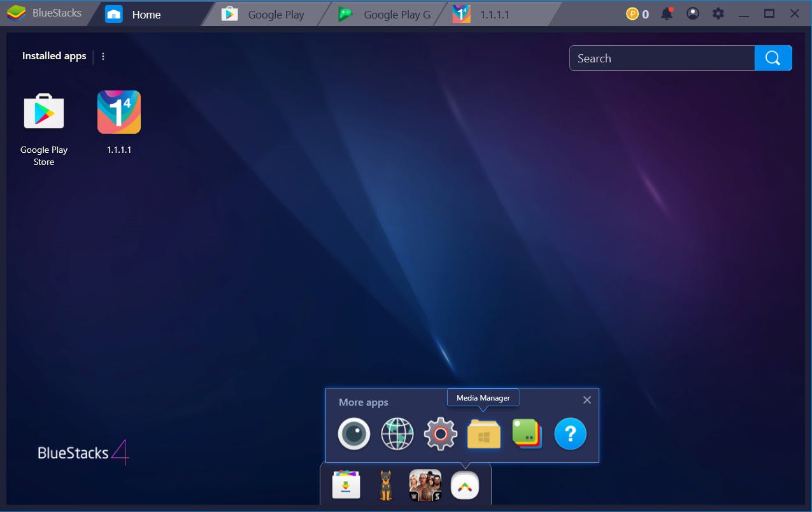
Task: Maximize the BlueStacks window
Action: pyautogui.click(x=769, y=13)
